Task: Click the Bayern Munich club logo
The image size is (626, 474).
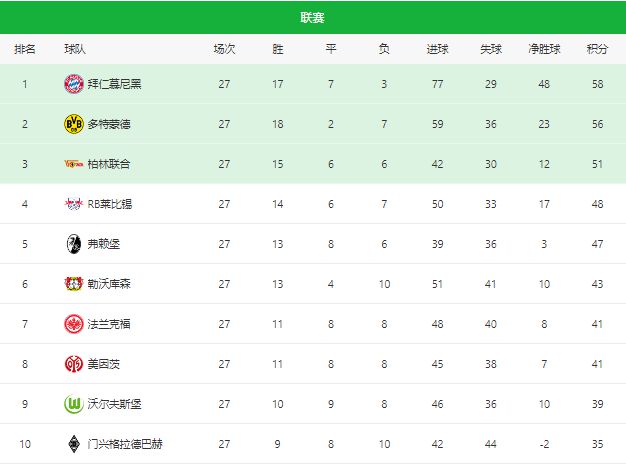Action: [73, 84]
